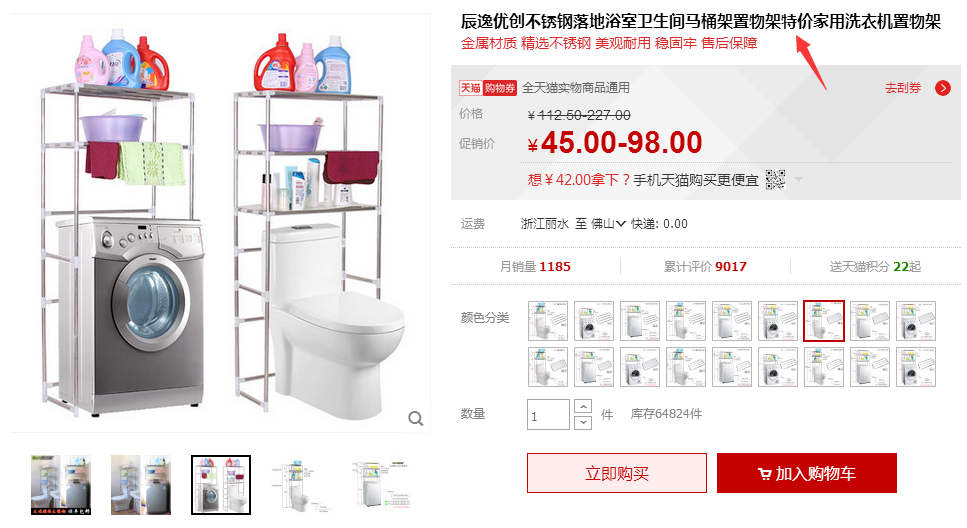Click the 去刮券 link
This screenshot has height=528, width=967.
[903, 88]
